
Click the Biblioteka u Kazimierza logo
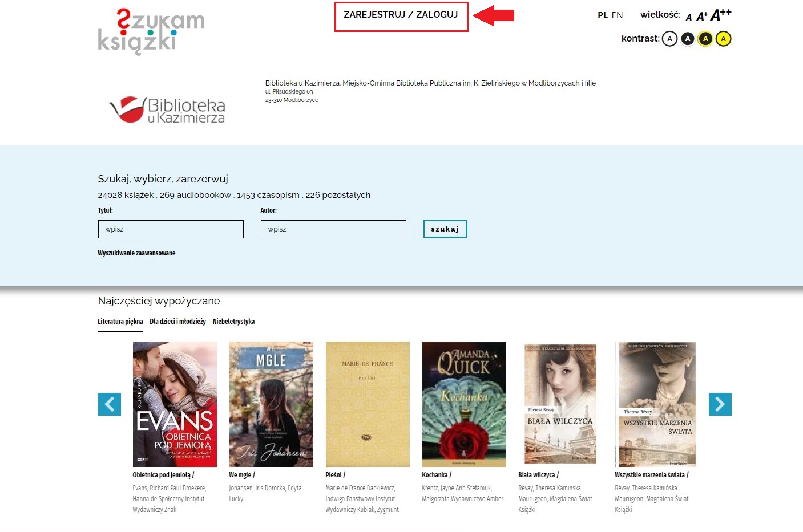click(x=167, y=109)
